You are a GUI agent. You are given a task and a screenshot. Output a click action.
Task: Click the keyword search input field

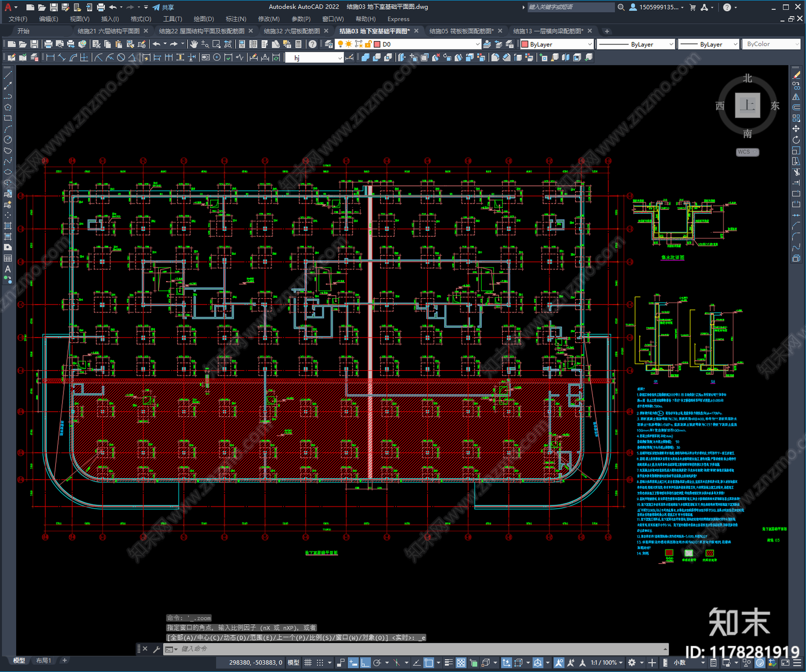click(570, 7)
